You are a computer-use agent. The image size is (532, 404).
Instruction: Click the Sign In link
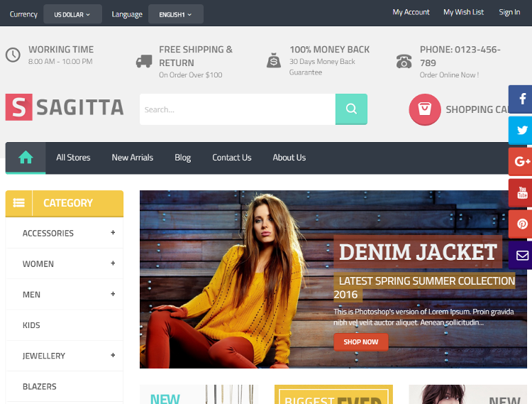point(509,12)
